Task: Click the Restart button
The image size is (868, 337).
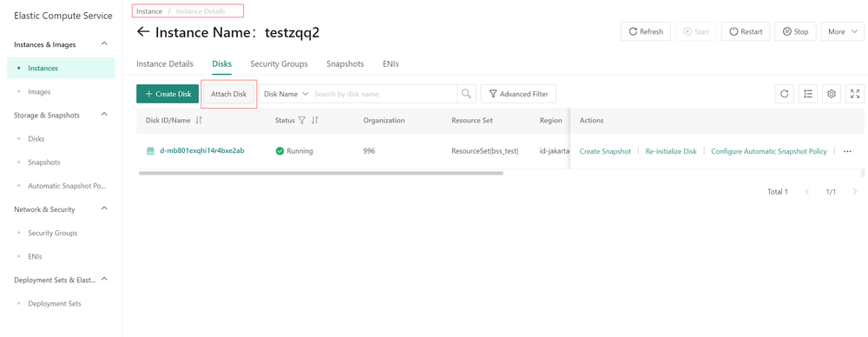Action: 746,31
